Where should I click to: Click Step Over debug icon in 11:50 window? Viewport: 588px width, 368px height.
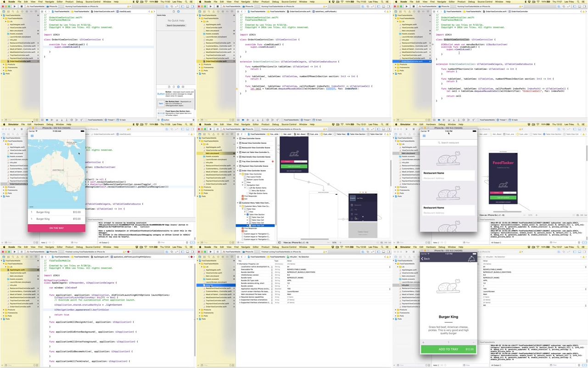click(x=57, y=120)
